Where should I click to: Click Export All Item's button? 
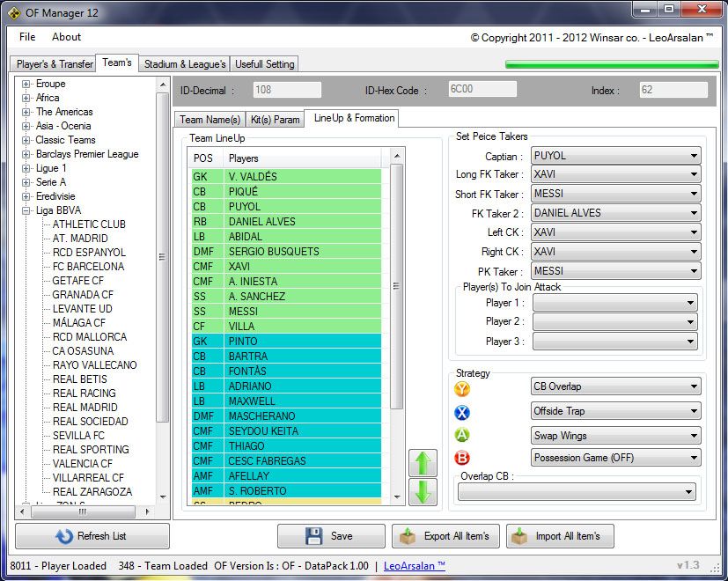[446, 536]
